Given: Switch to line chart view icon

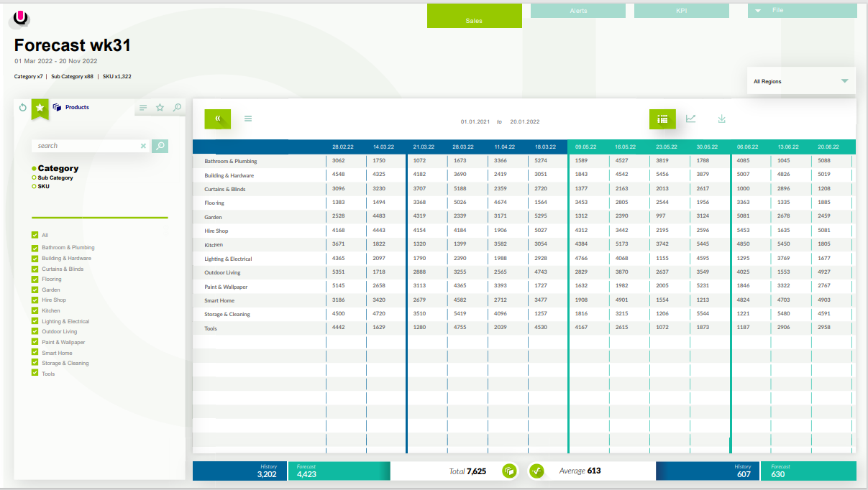Looking at the screenshot, I should (x=690, y=119).
